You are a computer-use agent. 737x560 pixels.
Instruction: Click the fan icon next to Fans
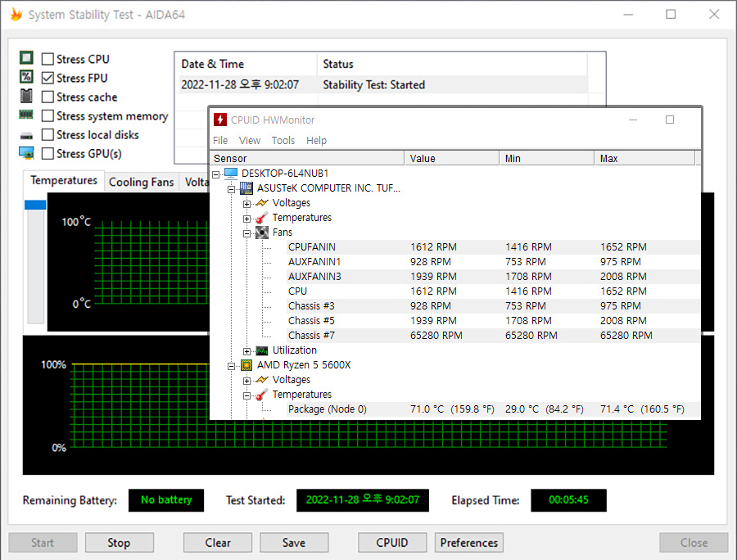(x=262, y=232)
